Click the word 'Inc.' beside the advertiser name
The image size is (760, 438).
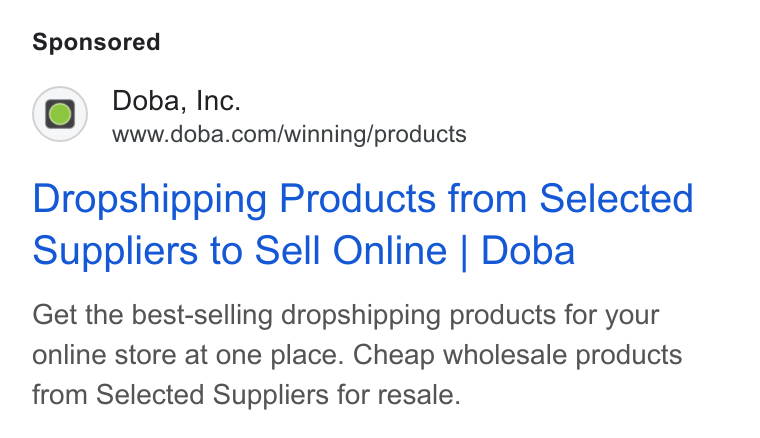[218, 101]
